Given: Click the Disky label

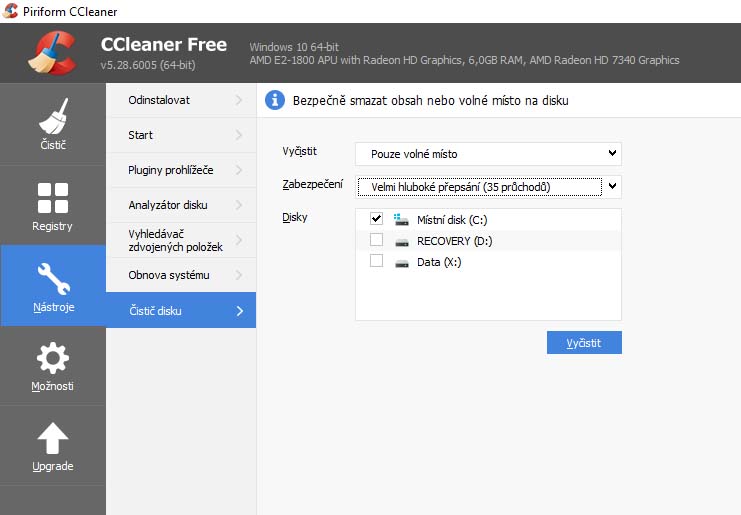Looking at the screenshot, I should click(295, 217).
